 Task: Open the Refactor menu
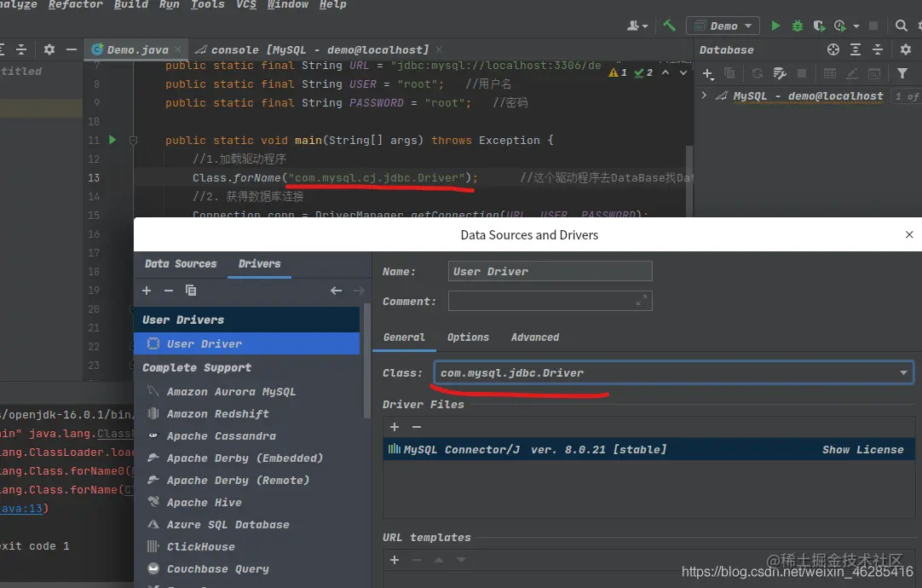(75, 5)
